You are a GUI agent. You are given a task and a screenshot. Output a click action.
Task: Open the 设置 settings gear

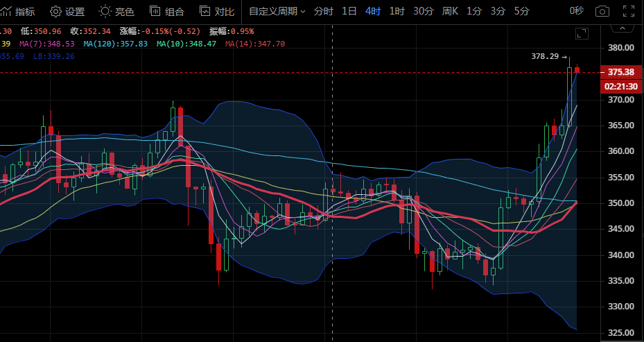point(67,11)
